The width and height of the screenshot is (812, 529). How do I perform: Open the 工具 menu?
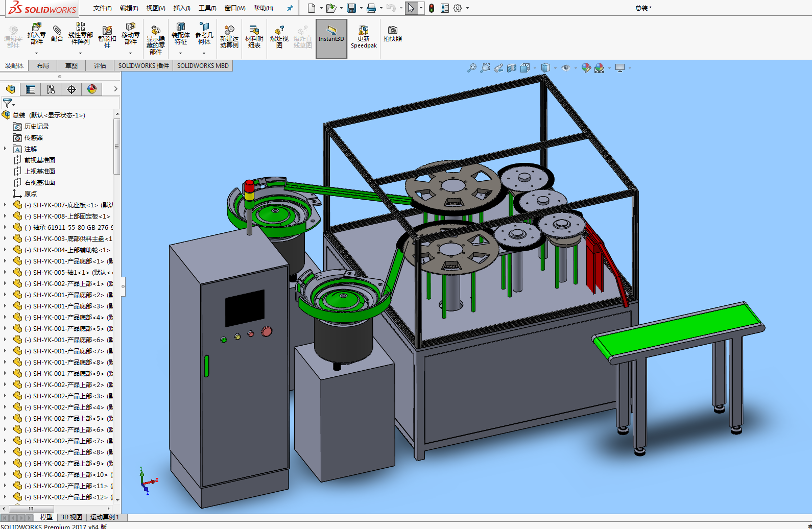pos(207,8)
